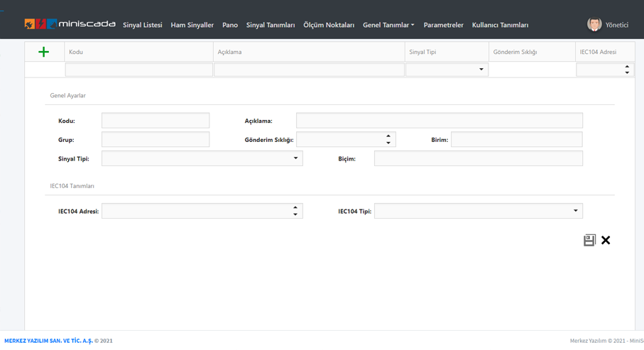
Task: Navigate to Ölçüm Noktaları
Action: [x=329, y=25]
